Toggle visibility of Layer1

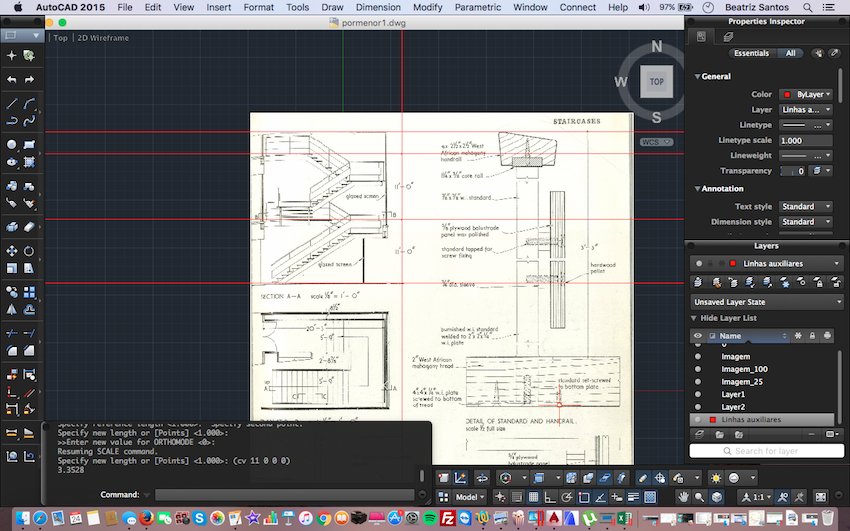(698, 394)
